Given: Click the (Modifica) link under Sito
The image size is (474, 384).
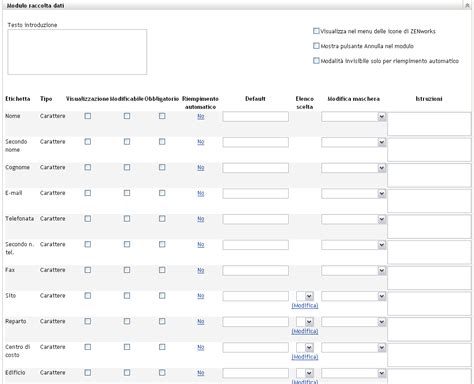Looking at the screenshot, I should tap(305, 305).
